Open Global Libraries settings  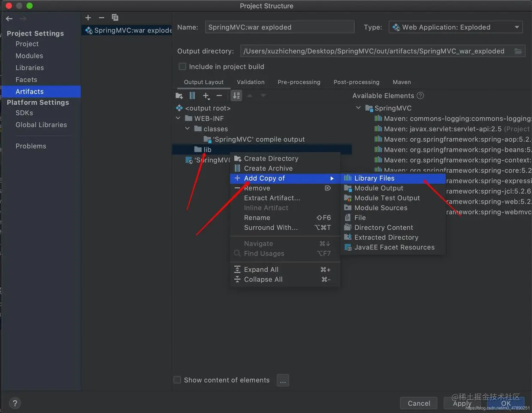pyautogui.click(x=41, y=125)
